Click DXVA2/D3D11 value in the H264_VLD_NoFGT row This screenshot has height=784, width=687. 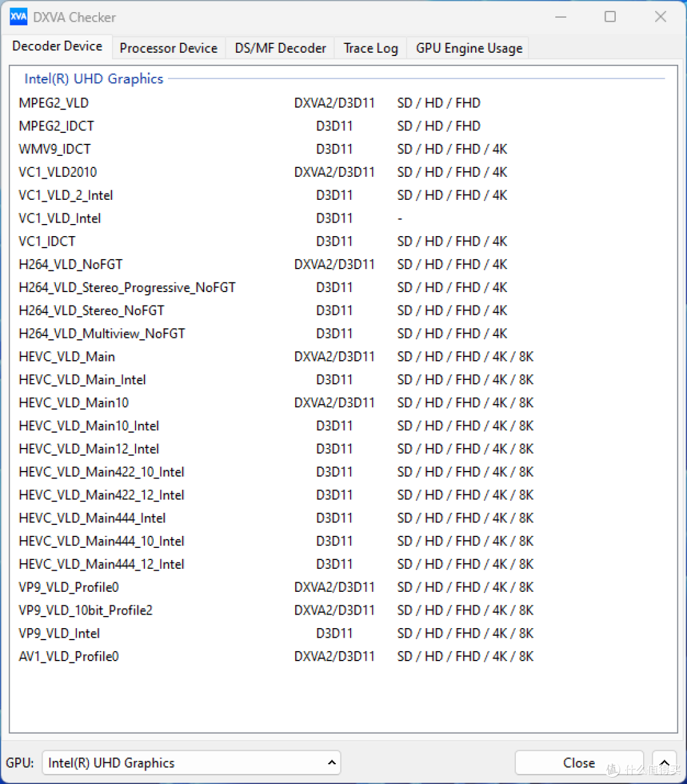(x=335, y=264)
